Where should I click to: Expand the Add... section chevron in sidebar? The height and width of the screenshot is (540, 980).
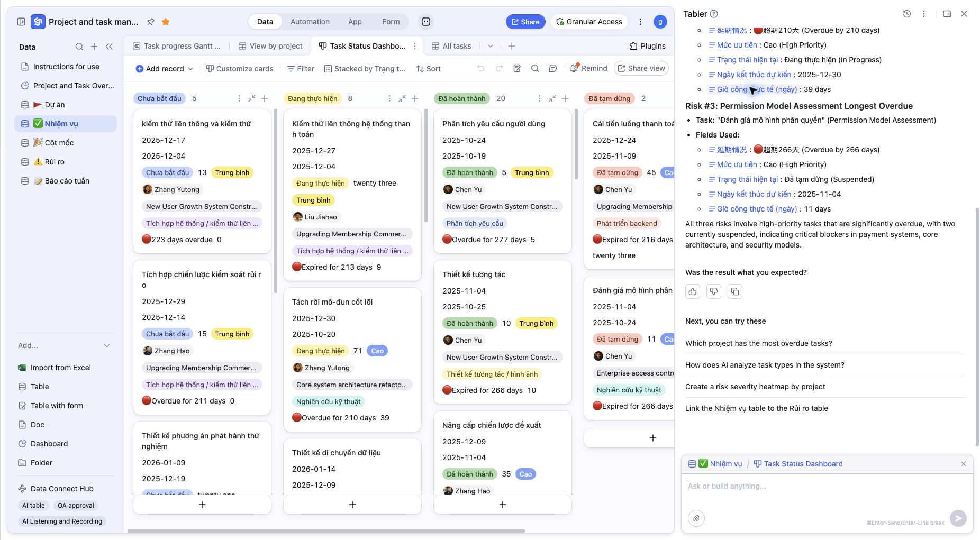pyautogui.click(x=107, y=345)
